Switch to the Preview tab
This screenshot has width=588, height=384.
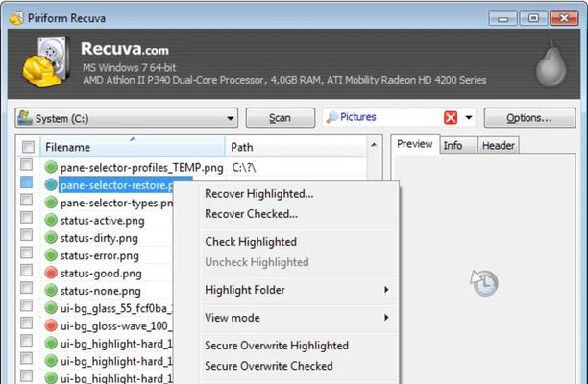pos(415,144)
